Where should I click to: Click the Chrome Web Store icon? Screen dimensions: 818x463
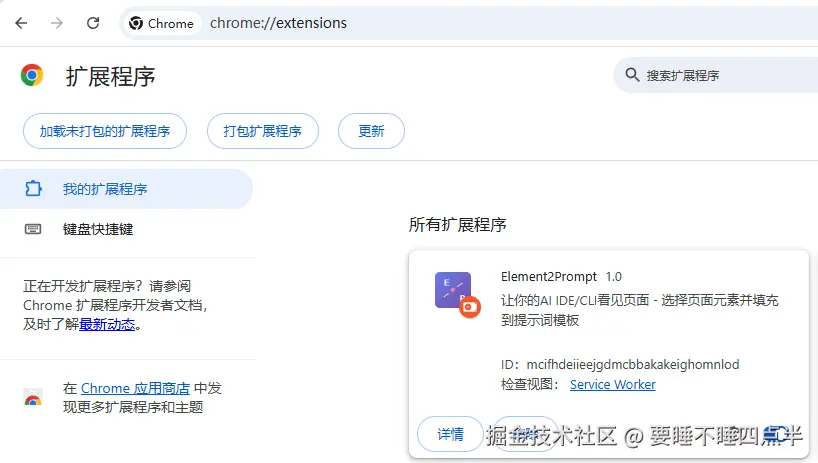pyautogui.click(x=33, y=398)
